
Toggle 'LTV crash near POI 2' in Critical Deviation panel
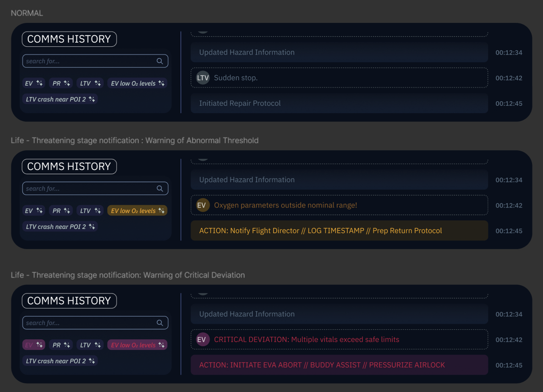tap(60, 361)
